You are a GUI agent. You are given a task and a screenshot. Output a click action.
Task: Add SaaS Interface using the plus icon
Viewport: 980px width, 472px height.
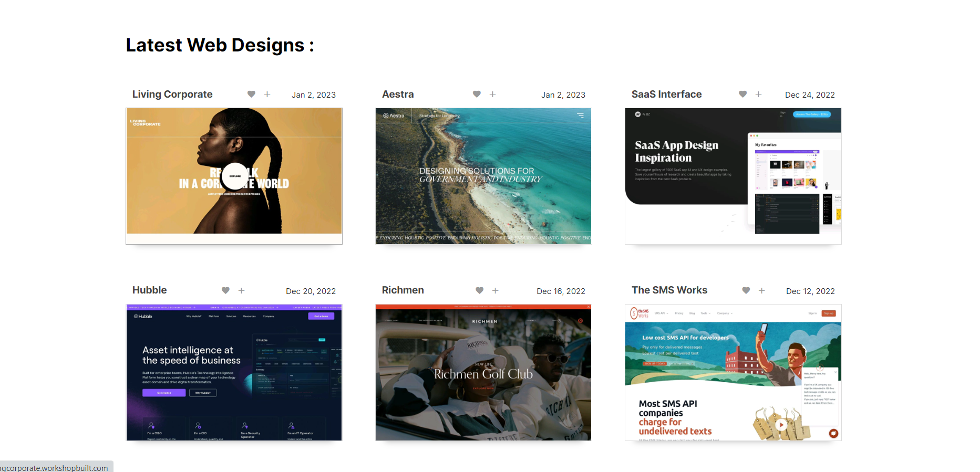pyautogui.click(x=758, y=94)
